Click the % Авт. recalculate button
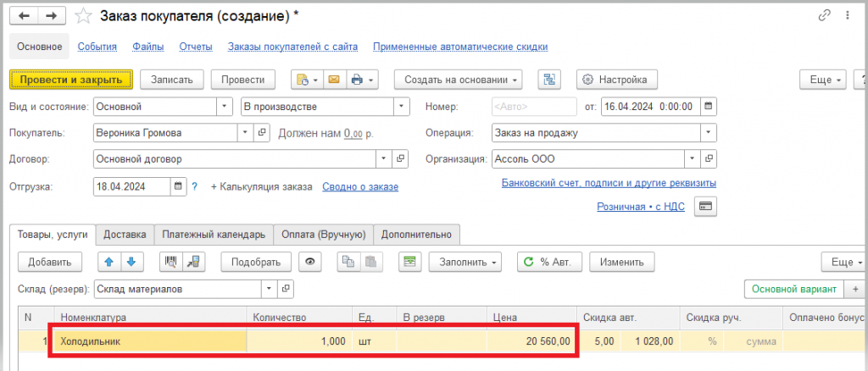Screen dimensions: 868x371 tap(549, 262)
